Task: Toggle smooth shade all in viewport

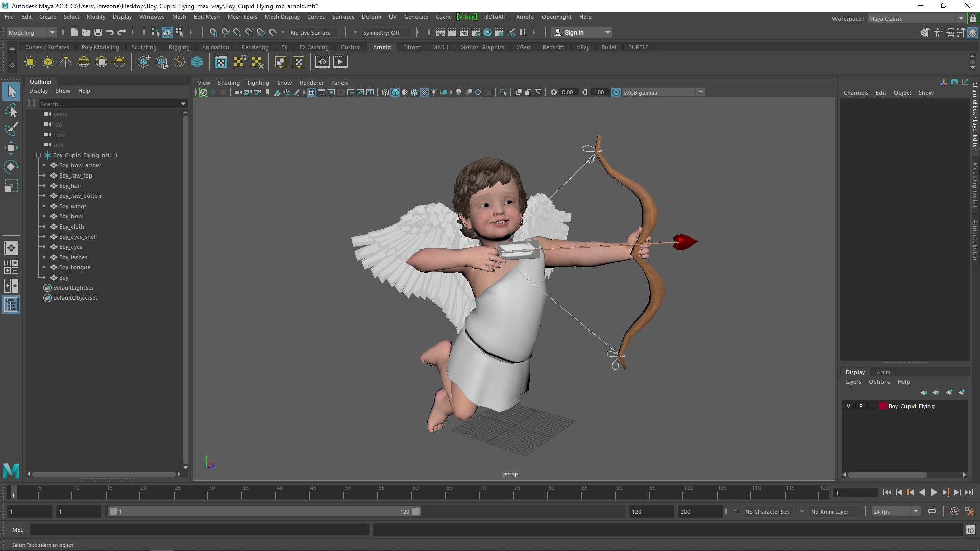Action: point(395,92)
